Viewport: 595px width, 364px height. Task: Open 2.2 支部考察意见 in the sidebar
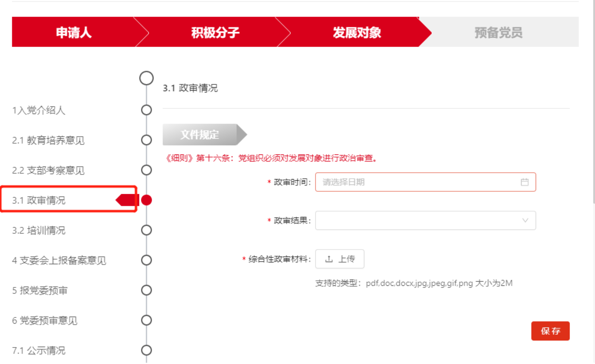point(48,170)
